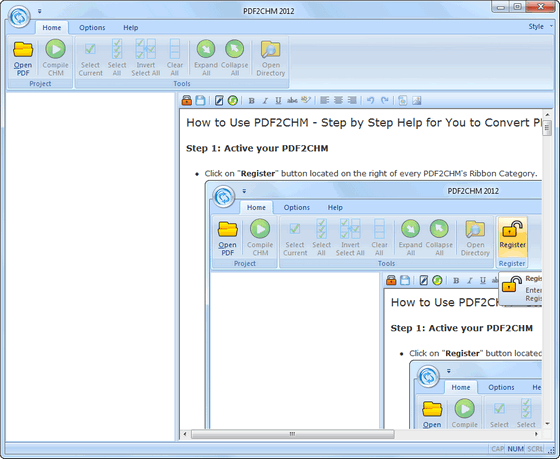
Task: Click the Invert Select All tool
Action: (x=146, y=58)
